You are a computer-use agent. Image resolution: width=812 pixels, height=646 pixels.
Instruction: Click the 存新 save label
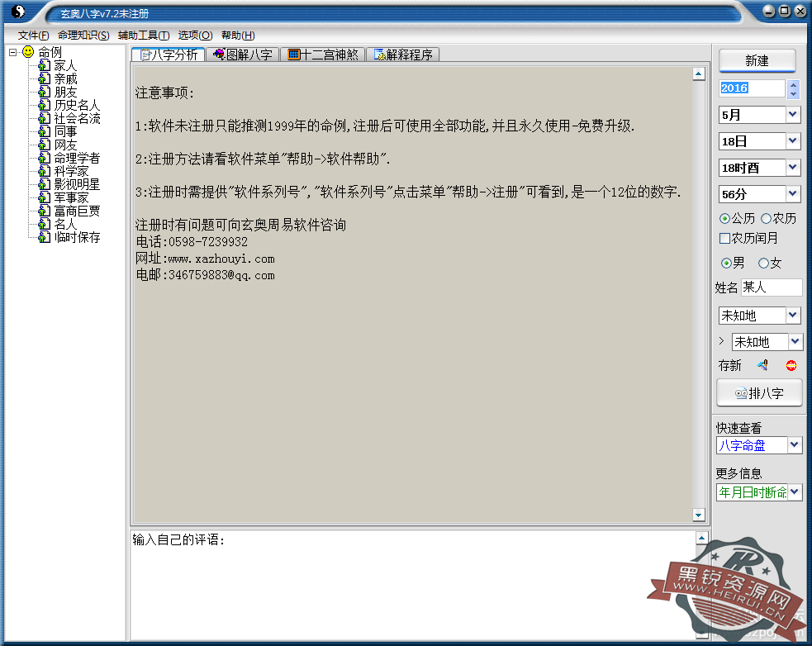(x=729, y=366)
